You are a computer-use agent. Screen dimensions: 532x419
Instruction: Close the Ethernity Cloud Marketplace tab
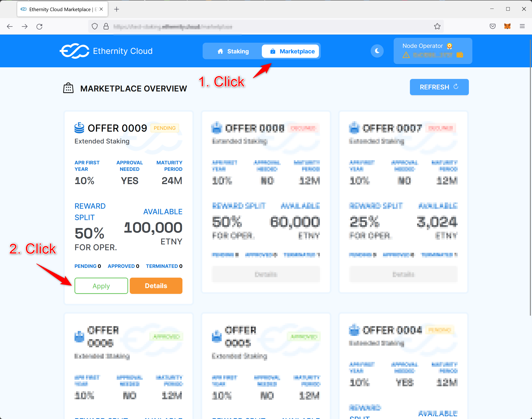point(101,9)
